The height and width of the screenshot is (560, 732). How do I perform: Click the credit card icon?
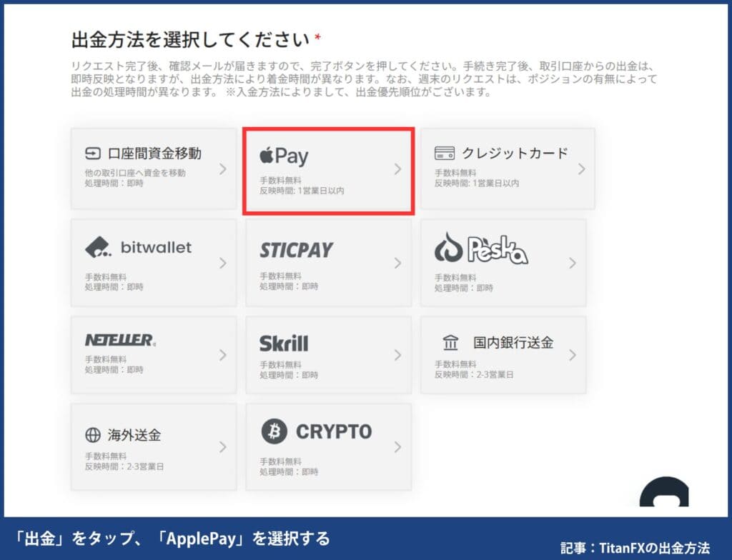[x=445, y=153]
